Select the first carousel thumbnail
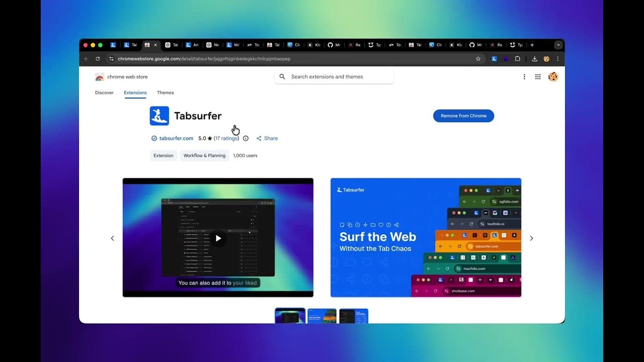 (290, 316)
